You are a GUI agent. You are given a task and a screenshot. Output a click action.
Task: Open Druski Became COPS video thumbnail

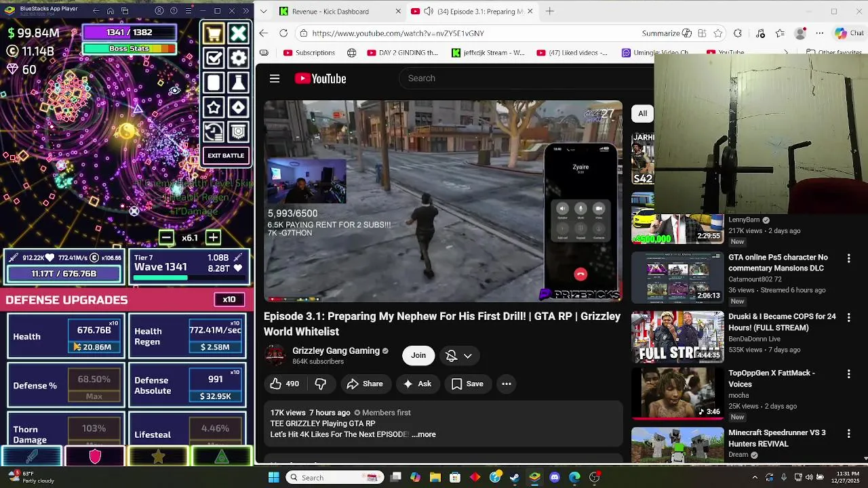pyautogui.click(x=677, y=338)
